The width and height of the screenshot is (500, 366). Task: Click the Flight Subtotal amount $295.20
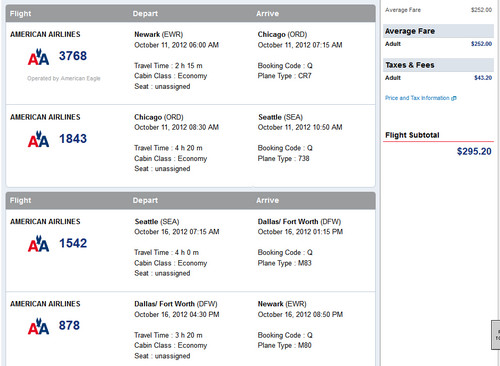click(x=474, y=152)
